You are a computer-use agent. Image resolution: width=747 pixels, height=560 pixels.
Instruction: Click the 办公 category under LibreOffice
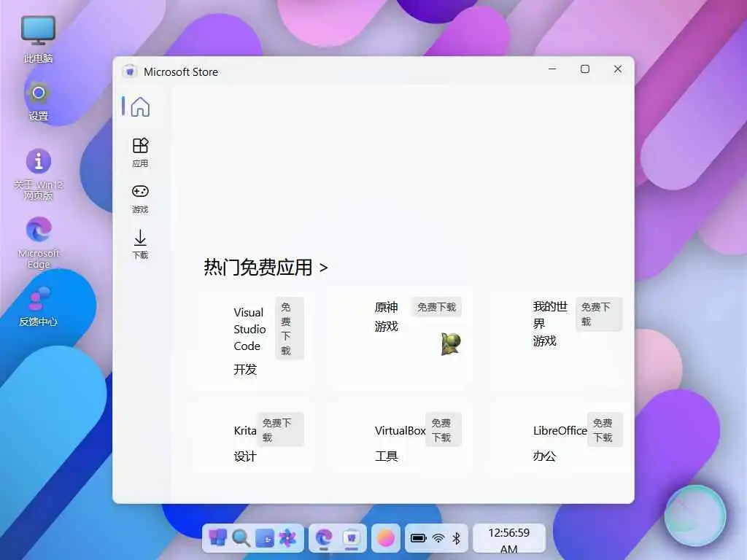pos(544,456)
